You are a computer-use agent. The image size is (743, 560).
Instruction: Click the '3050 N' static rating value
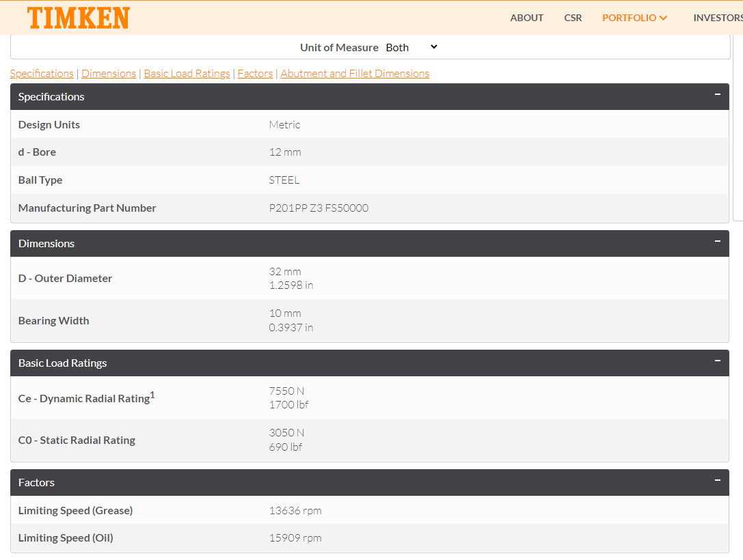[x=286, y=433]
